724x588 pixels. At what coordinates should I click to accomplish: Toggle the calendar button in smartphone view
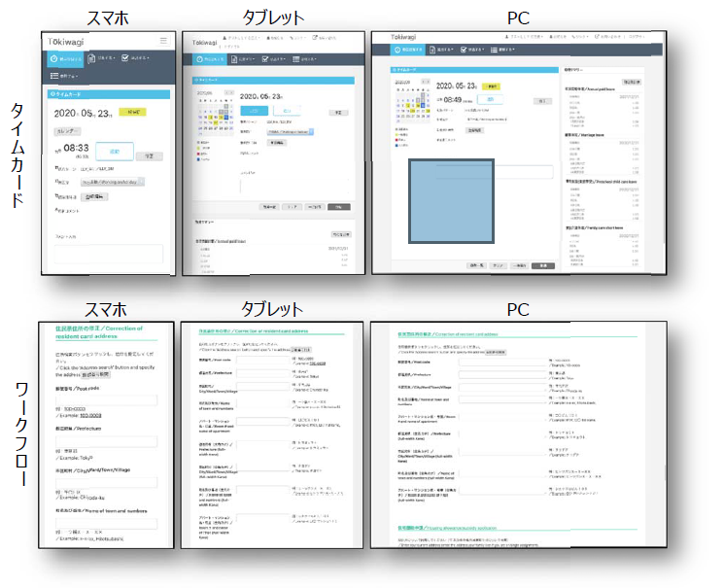tap(69, 130)
